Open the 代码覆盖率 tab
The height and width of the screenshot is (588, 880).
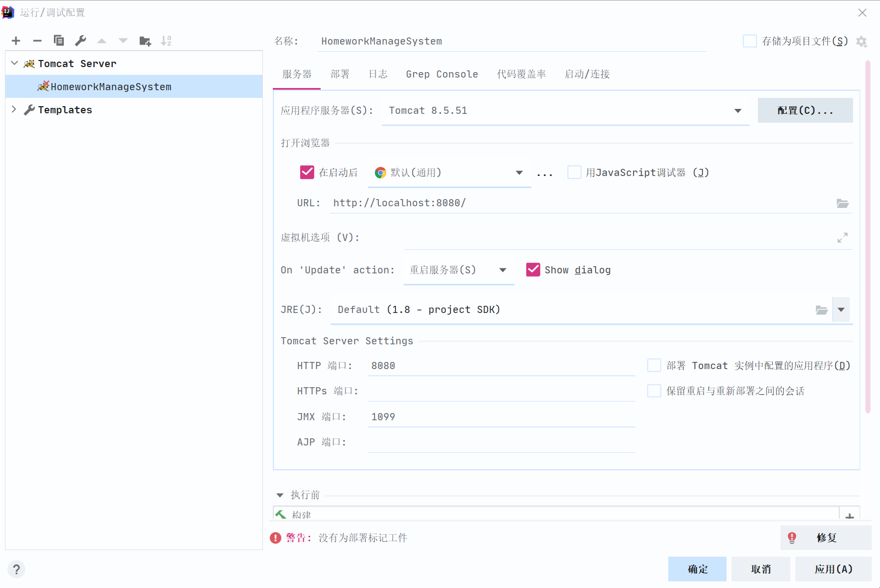pyautogui.click(x=521, y=74)
